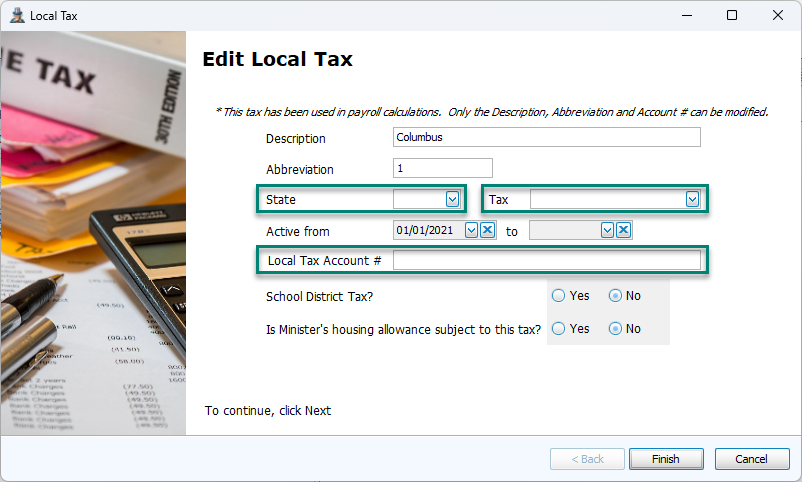The image size is (802, 482).
Task: Click the Back button
Action: [x=587, y=459]
